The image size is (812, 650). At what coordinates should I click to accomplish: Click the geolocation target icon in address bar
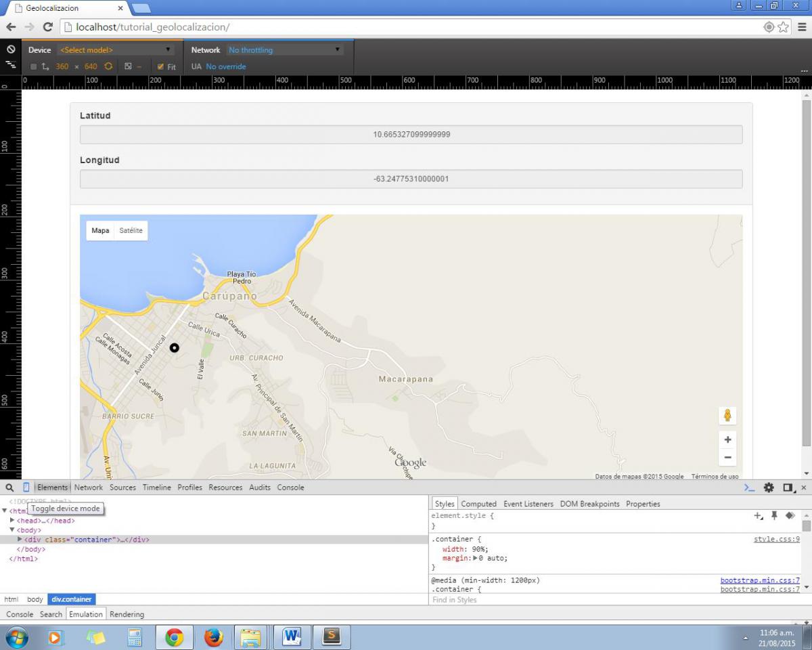[x=769, y=27]
